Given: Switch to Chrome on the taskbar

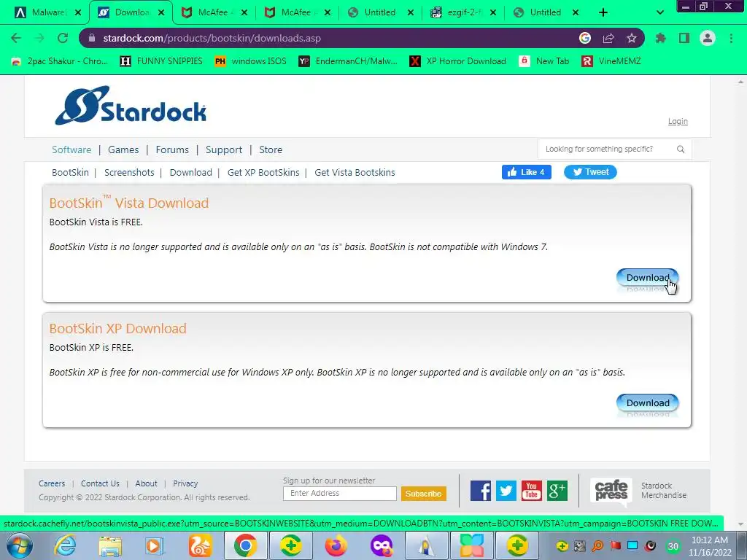Looking at the screenshot, I should click(x=245, y=545).
